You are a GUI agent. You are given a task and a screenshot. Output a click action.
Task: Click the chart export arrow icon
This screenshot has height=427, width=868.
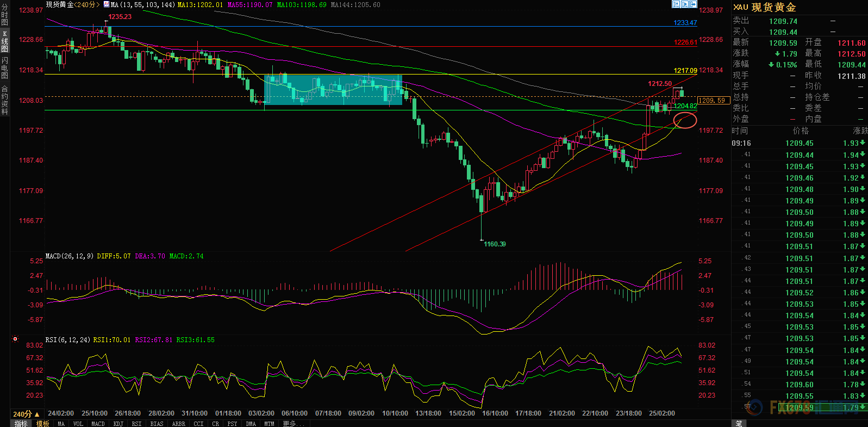click(x=693, y=4)
